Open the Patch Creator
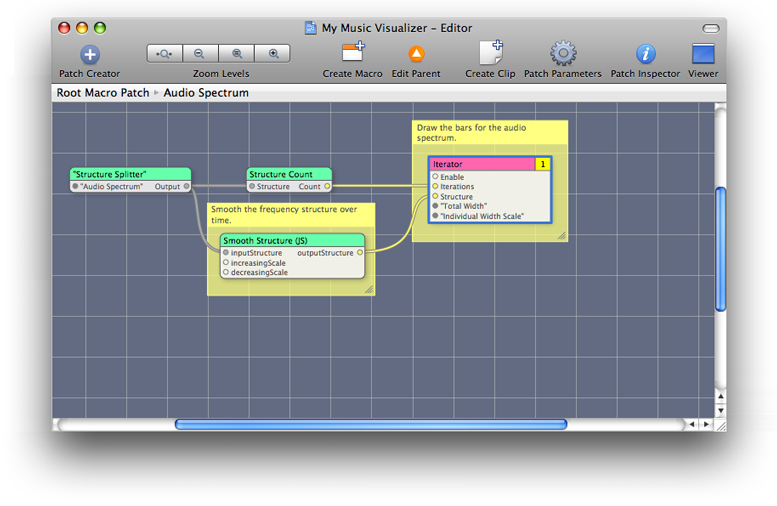 pos(89,55)
